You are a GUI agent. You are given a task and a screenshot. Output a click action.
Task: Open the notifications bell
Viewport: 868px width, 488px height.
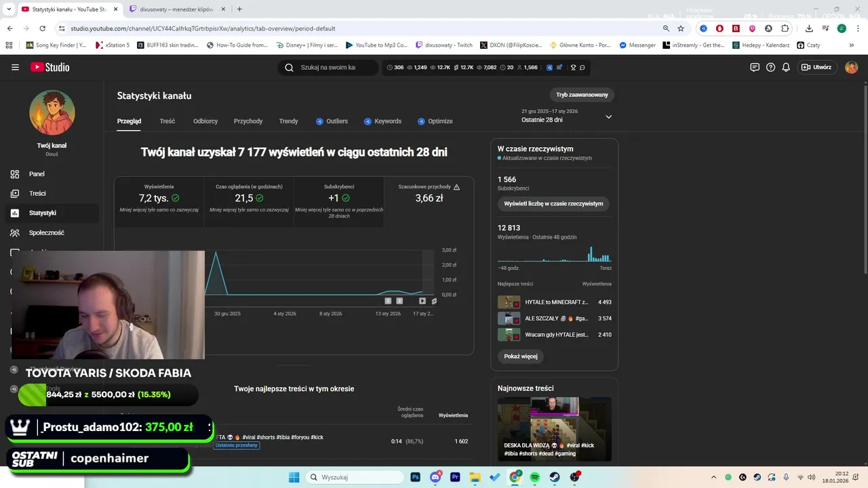pyautogui.click(x=786, y=67)
